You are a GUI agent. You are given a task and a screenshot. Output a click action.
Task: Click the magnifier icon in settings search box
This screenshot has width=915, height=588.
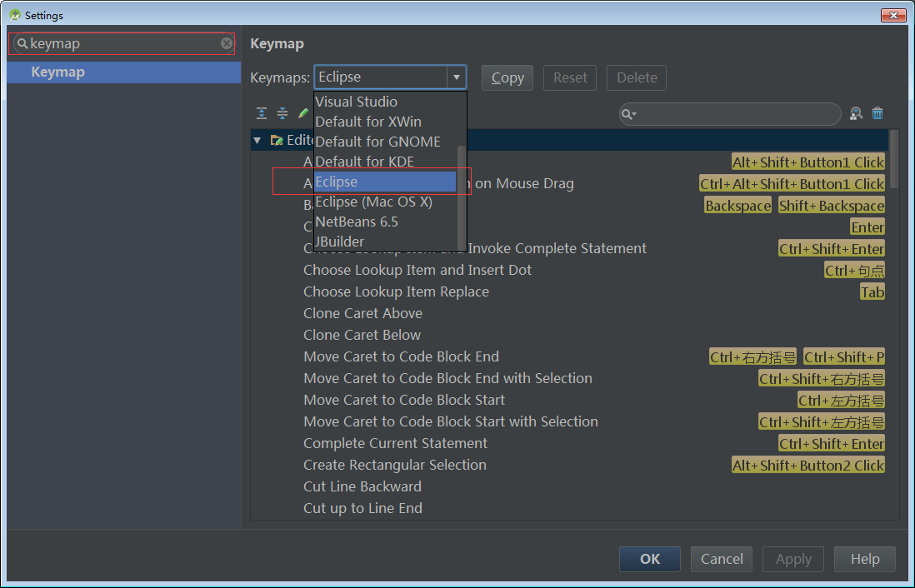coord(22,44)
